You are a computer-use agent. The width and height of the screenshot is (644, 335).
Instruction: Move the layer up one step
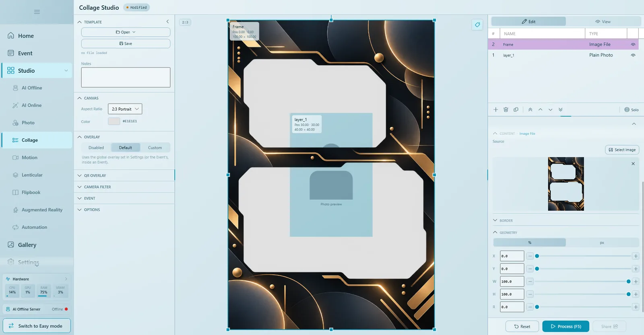pos(540,109)
